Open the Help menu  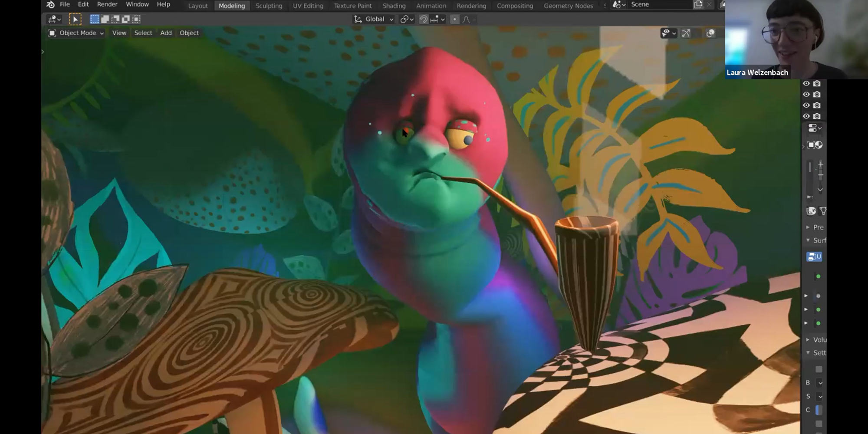pos(164,4)
